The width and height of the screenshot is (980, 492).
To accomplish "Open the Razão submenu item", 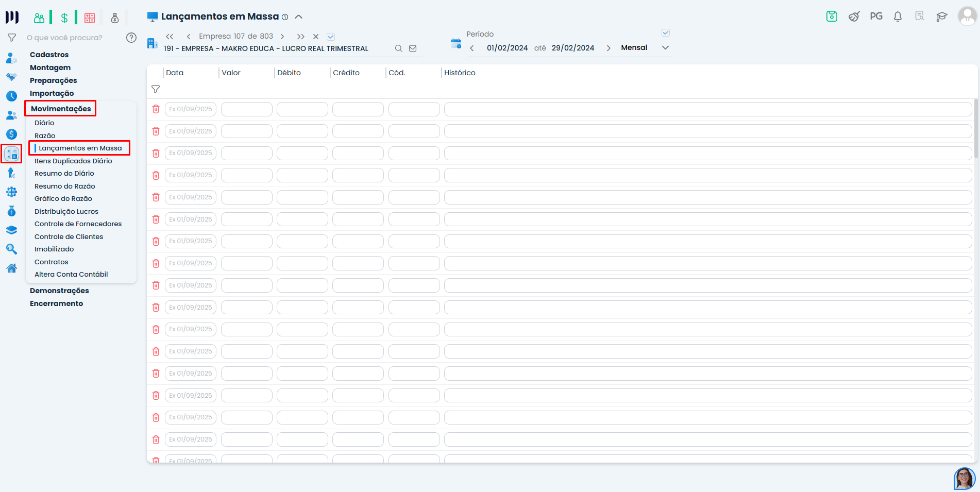I will [45, 135].
